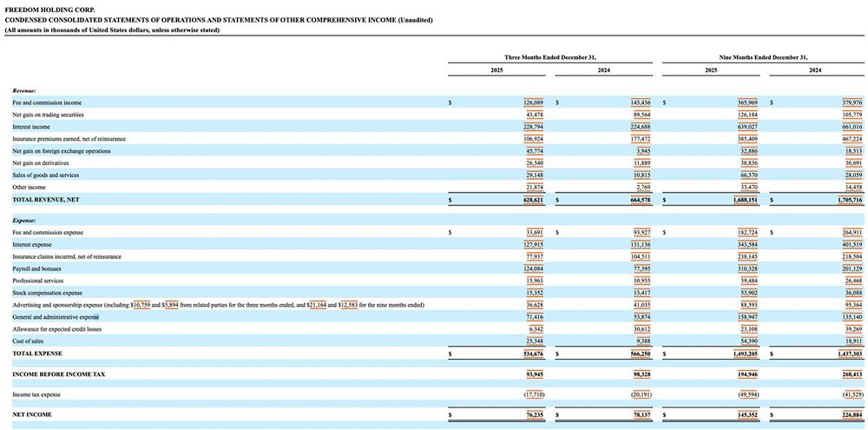Image resolution: width=868 pixels, height=430 pixels.
Task: Click the related-party amount $12,583
Action: point(348,305)
